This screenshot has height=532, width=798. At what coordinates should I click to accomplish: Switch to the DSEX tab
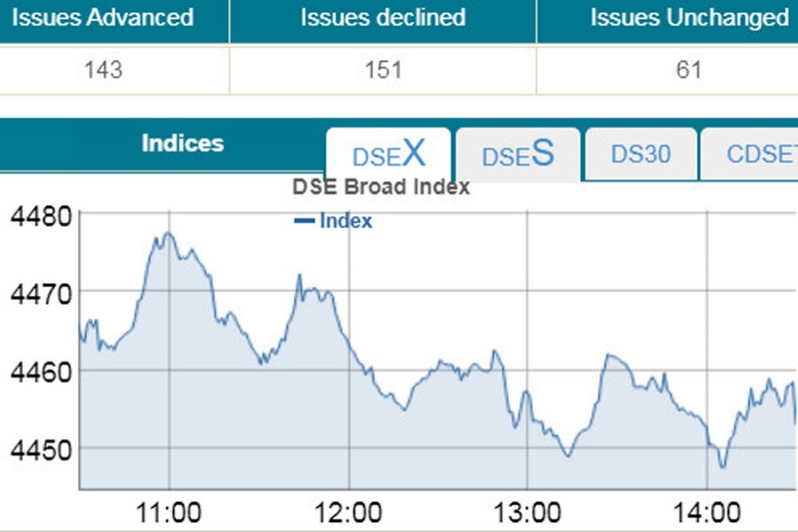tap(388, 153)
